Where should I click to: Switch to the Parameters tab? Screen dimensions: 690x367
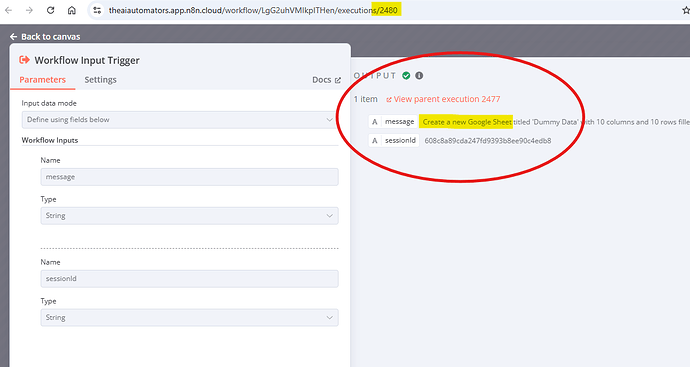(43, 80)
